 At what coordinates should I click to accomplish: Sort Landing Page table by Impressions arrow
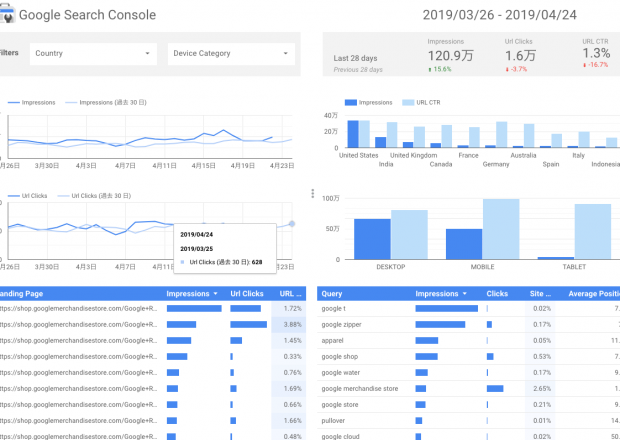coord(215,294)
